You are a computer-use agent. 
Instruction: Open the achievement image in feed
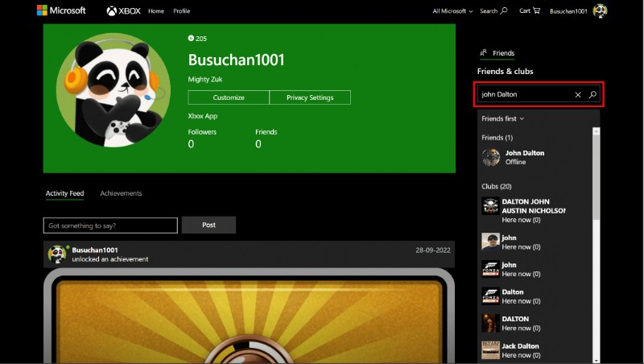[x=249, y=316]
